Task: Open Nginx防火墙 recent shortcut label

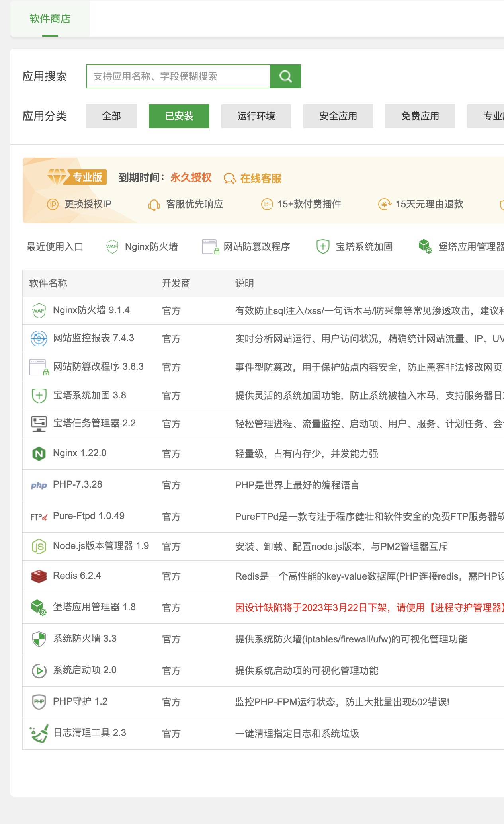Action: [151, 247]
